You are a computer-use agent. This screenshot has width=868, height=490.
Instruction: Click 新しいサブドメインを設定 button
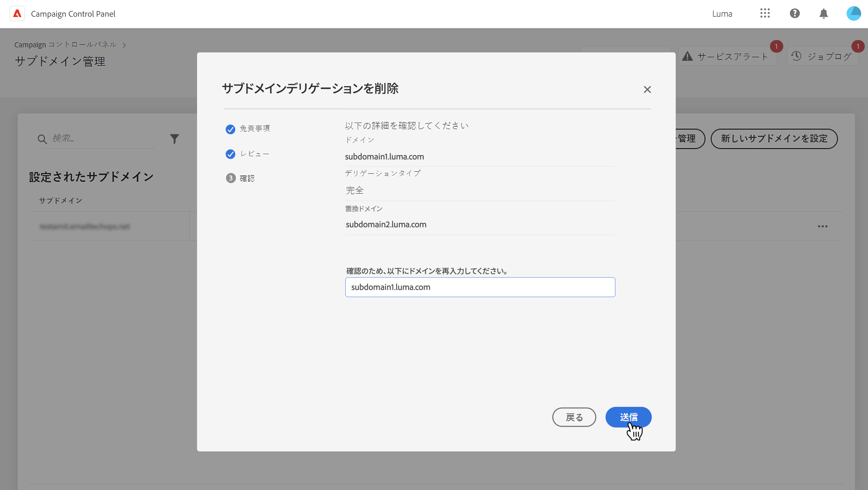774,139
